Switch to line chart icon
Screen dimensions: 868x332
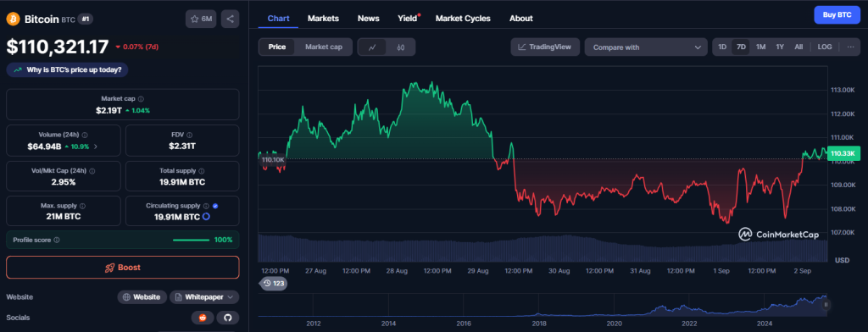pyautogui.click(x=373, y=47)
